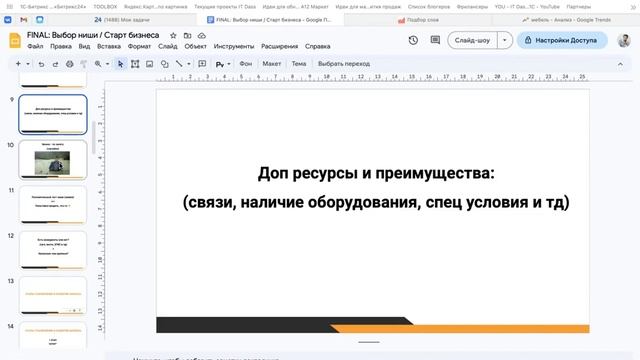
Task: Select slide 10 thumbnail with photo
Action: pyautogui.click(x=53, y=160)
